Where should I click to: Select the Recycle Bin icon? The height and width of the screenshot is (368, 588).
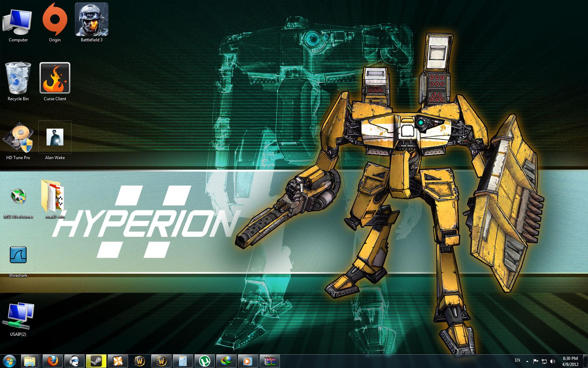[x=18, y=82]
